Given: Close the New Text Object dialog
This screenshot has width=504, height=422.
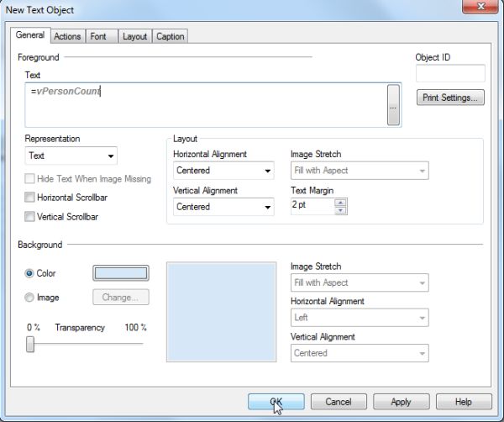Looking at the screenshot, I should (480, 7).
